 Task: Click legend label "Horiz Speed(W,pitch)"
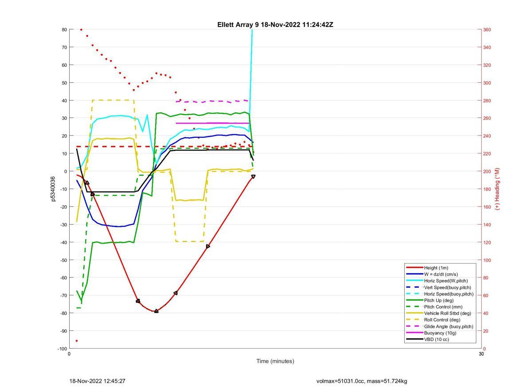[x=446, y=281]
